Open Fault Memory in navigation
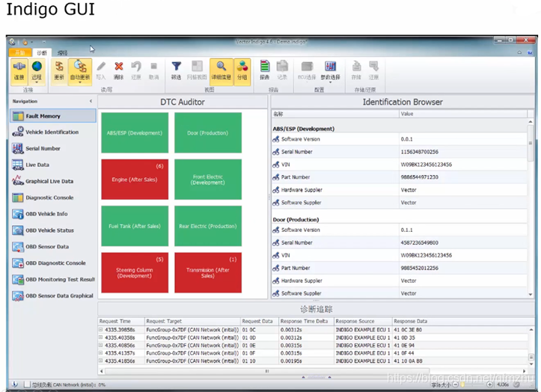The width and height of the screenshot is (541, 392). [x=53, y=116]
